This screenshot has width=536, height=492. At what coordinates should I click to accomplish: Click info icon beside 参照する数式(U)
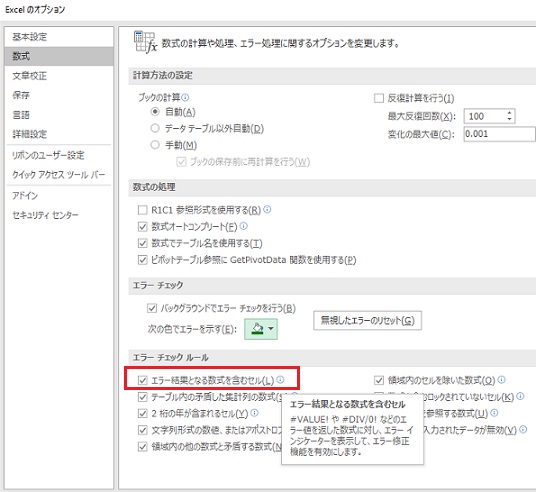494,412
